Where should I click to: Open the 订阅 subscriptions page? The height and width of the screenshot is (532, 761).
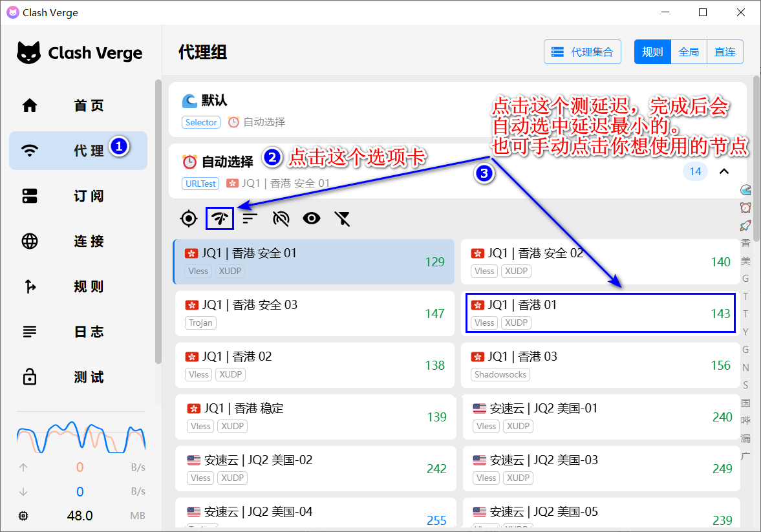click(x=78, y=196)
